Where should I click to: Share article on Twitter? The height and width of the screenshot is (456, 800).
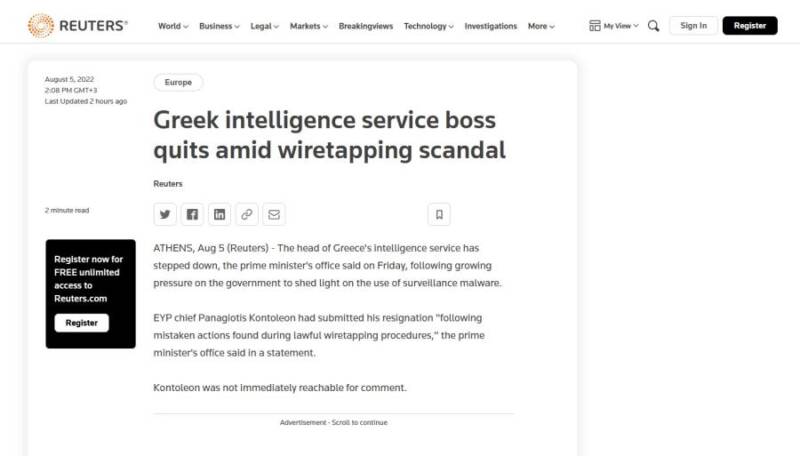click(166, 214)
